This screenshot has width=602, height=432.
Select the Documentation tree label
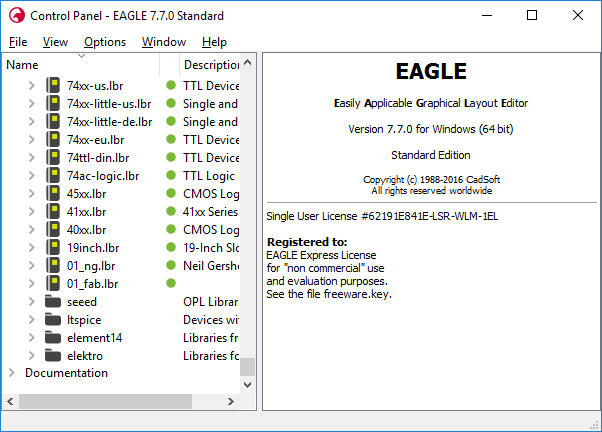[66, 373]
